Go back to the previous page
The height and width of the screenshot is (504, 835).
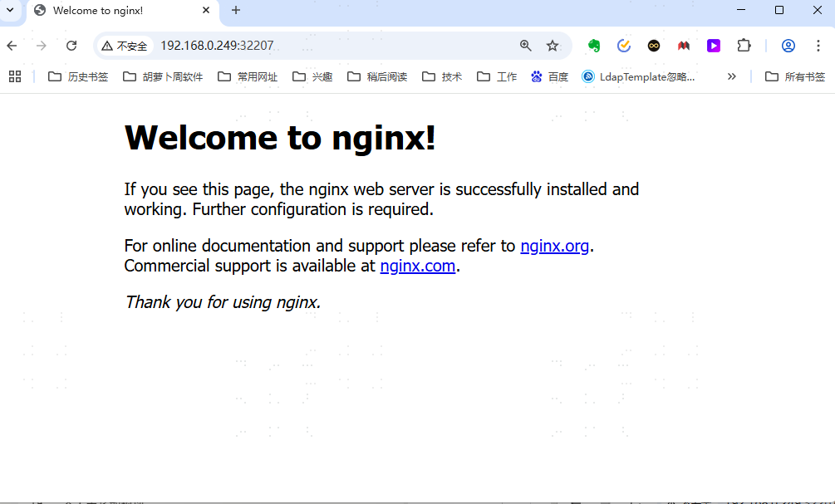(12, 46)
